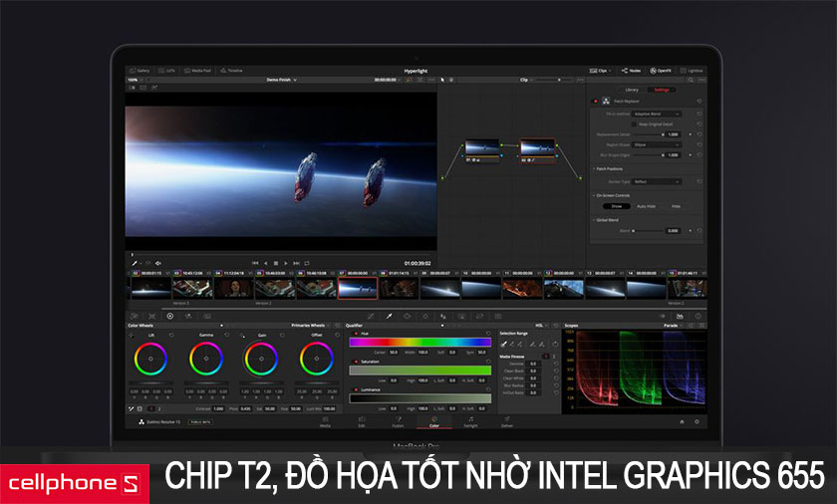Image resolution: width=837 pixels, height=504 pixels.
Task: Select the Color Wheels palette icon
Action: coord(170,317)
